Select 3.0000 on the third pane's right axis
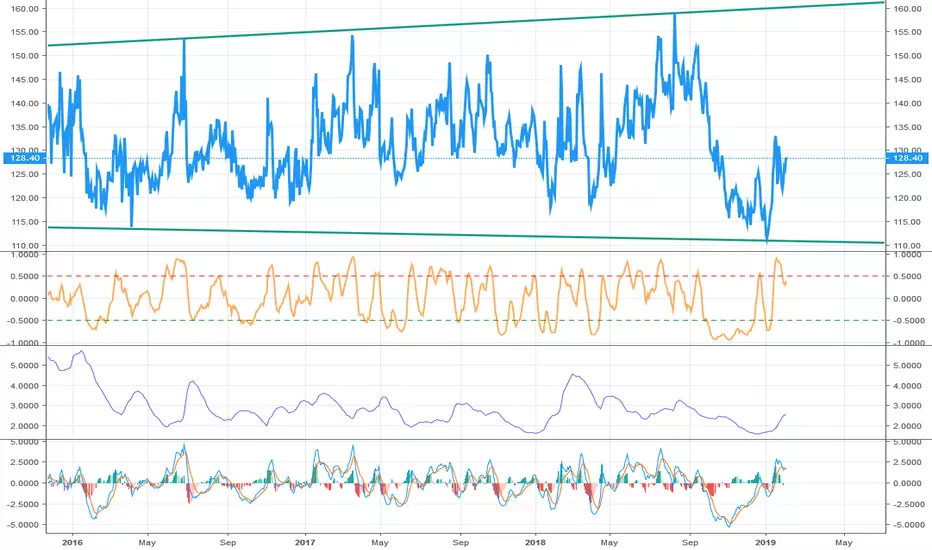 click(908, 406)
